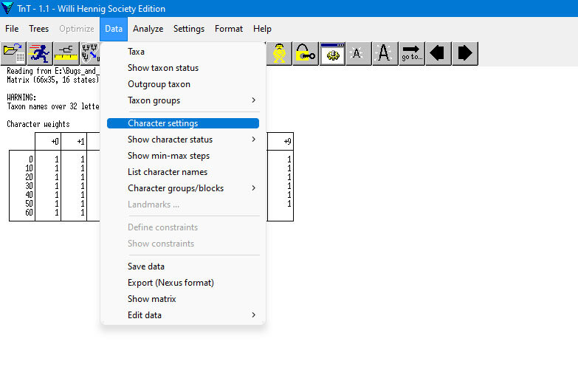Click the '+0' column header cell
The width and height of the screenshot is (578, 392).
click(48, 142)
